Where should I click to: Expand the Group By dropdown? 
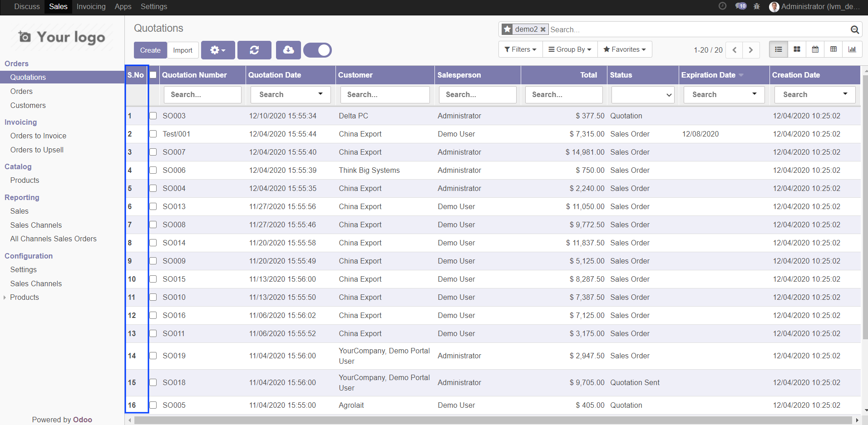pos(570,49)
